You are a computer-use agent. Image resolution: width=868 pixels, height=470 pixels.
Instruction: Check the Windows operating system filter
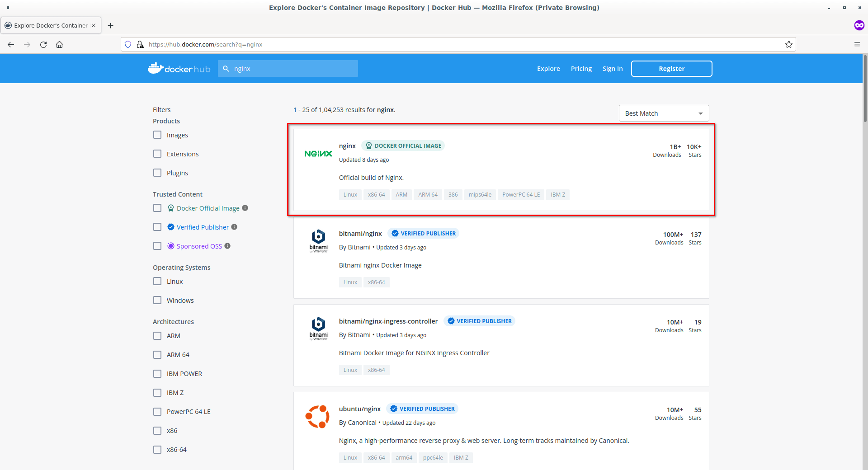point(157,300)
